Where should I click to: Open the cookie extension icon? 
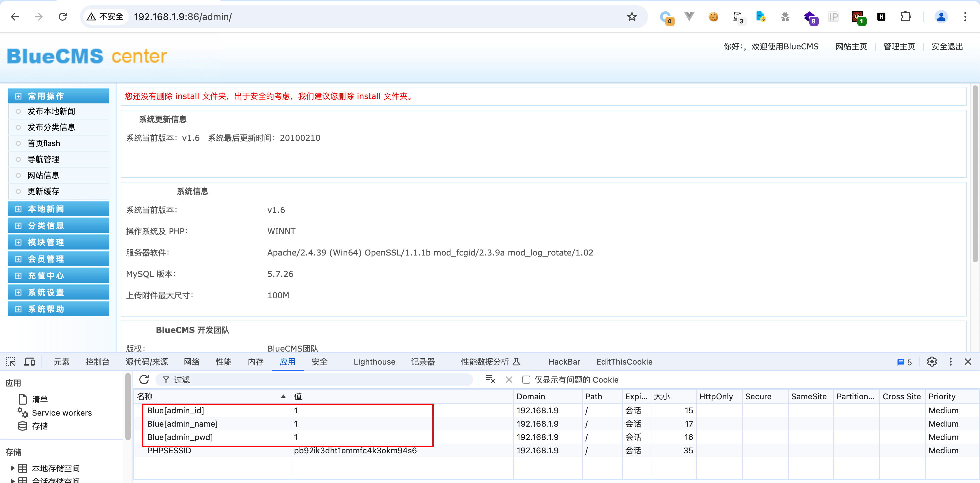(x=713, y=17)
